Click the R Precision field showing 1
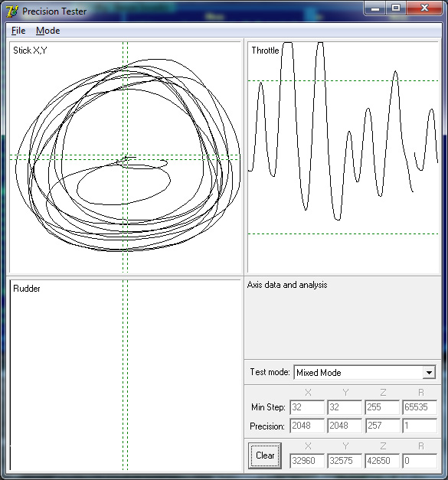Image resolution: width=448 pixels, height=480 pixels. (x=420, y=426)
